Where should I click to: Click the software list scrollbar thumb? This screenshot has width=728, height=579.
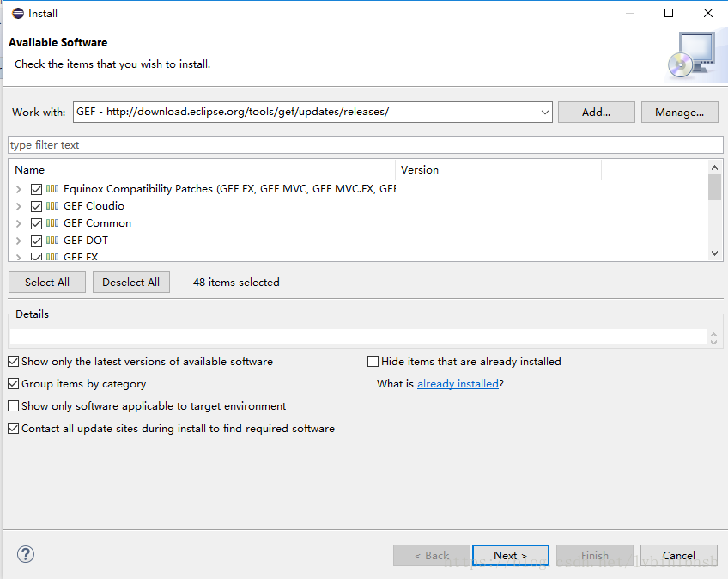[x=714, y=187]
